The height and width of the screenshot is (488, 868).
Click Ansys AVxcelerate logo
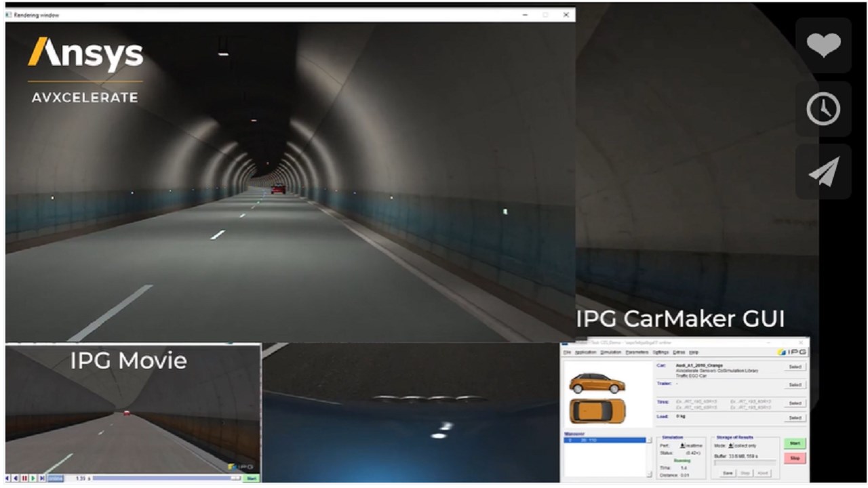(x=85, y=70)
